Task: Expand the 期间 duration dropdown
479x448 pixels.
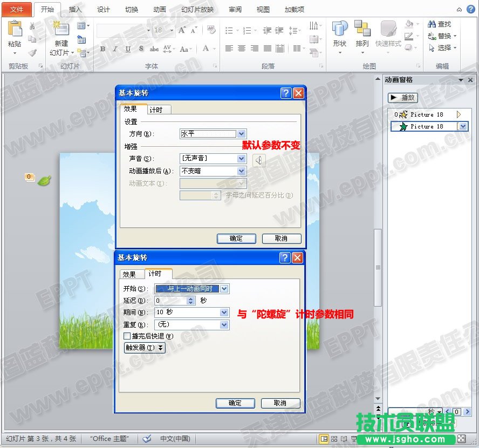Action: tap(224, 313)
